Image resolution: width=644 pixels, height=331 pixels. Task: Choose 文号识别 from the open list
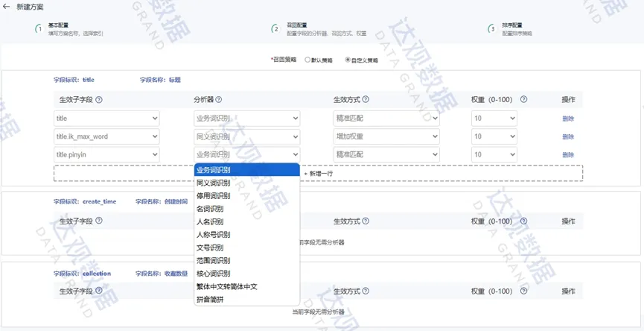[x=247, y=248]
